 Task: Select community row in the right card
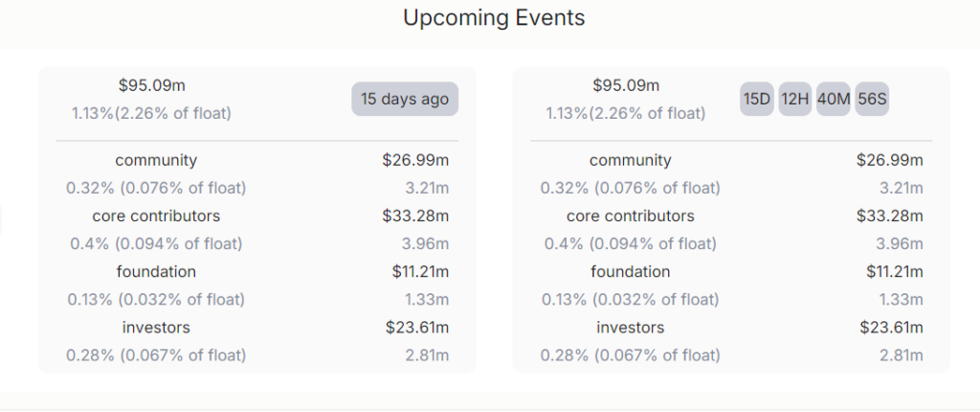630,161
